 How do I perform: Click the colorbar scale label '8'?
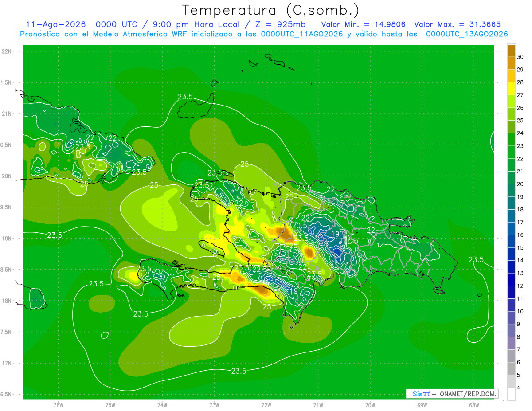519,337
